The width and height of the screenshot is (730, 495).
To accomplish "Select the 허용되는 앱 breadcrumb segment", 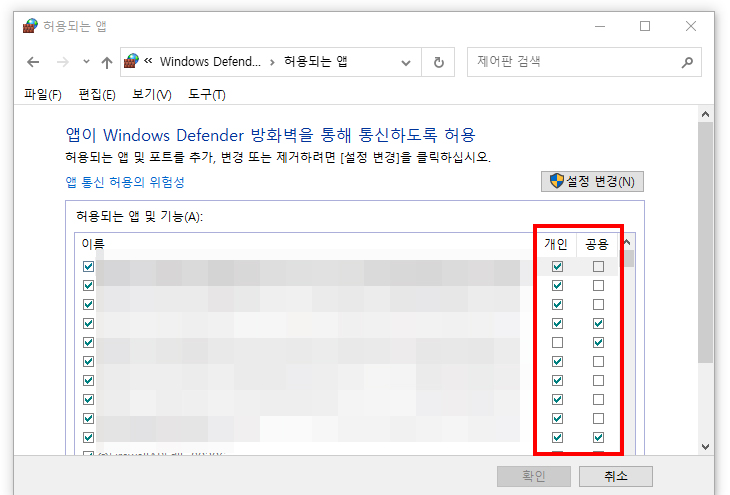I will click(x=316, y=61).
